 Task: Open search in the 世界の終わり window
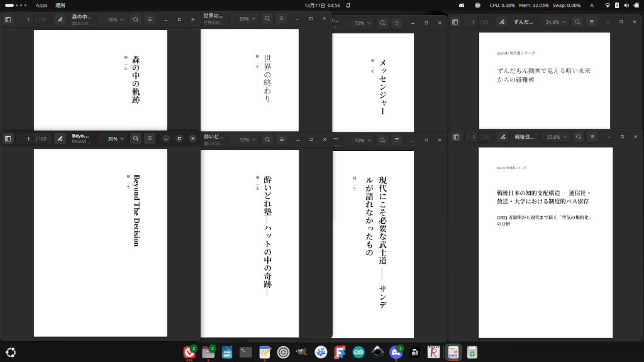[x=267, y=19]
